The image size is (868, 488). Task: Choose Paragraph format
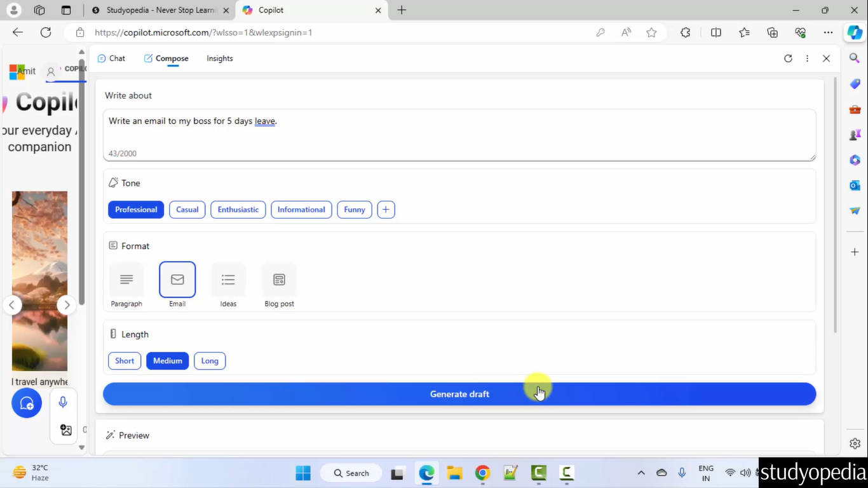[126, 285]
